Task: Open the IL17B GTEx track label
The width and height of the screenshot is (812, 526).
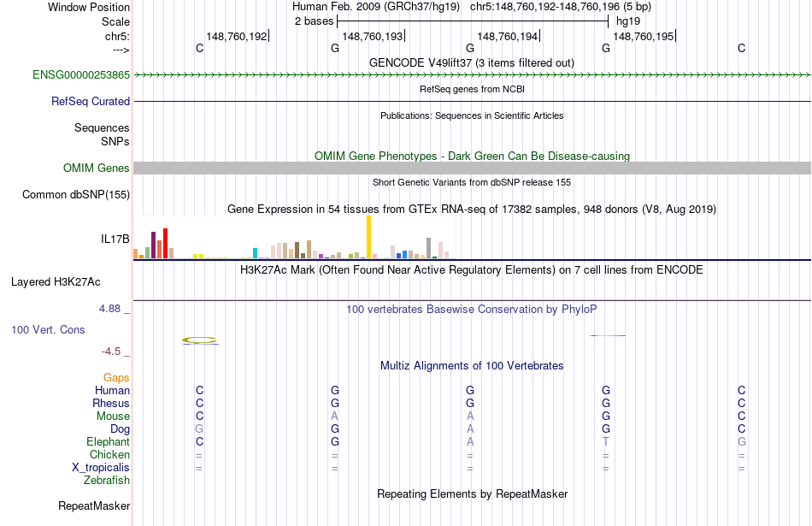Action: [115, 239]
